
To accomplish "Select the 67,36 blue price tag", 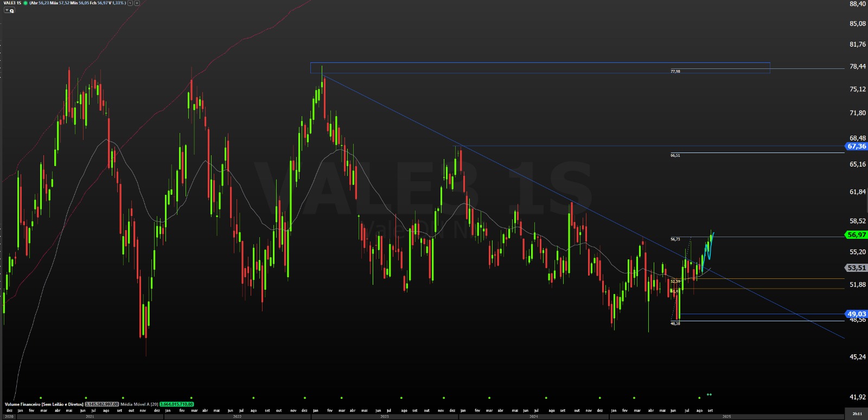I will (x=857, y=147).
